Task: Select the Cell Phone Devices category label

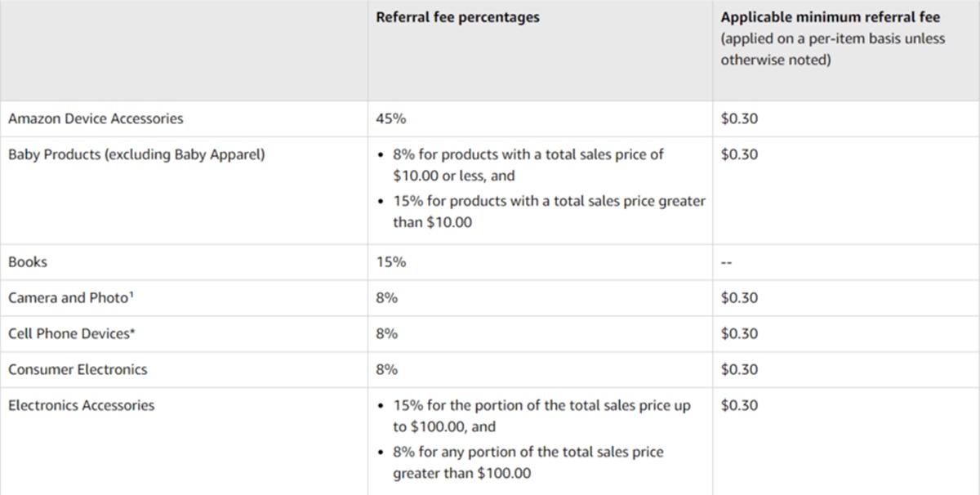Action: point(69,334)
